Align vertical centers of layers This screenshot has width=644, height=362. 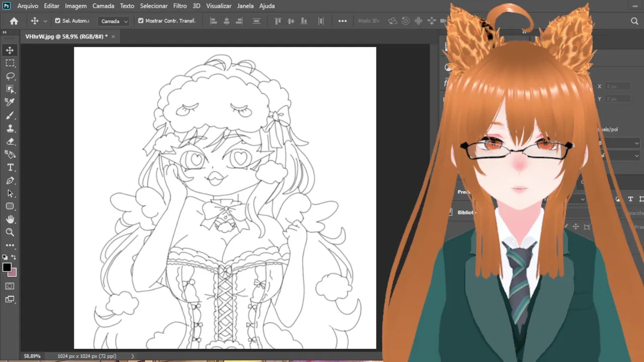tap(292, 21)
